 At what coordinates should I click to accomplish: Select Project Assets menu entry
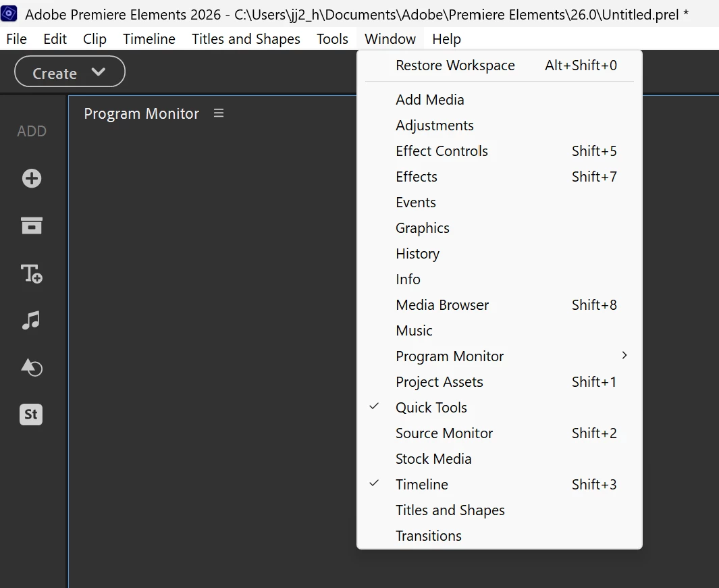500,381
